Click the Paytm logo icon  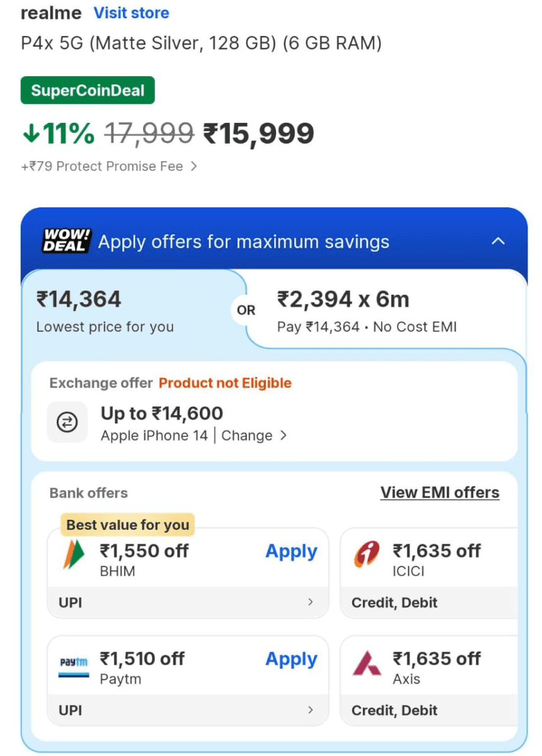pos(74,664)
